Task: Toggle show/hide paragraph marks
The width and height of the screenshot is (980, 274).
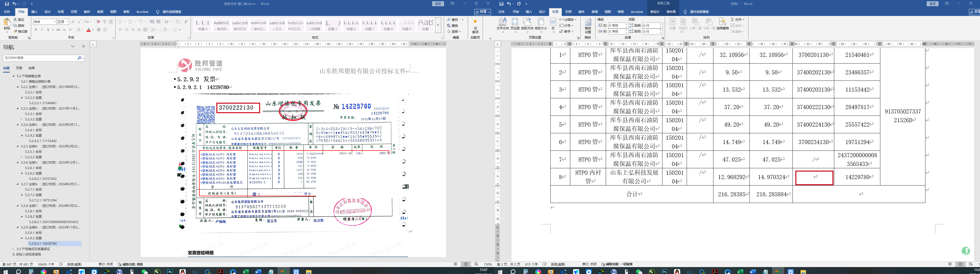Action: 186,22
